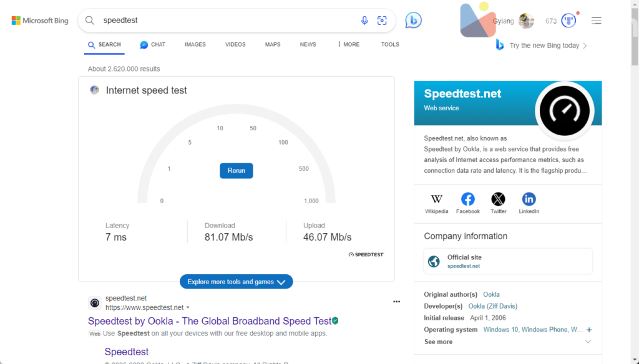Open Speedtest's Facebook profile icon
The width and height of the screenshot is (639, 364).
[467, 199]
